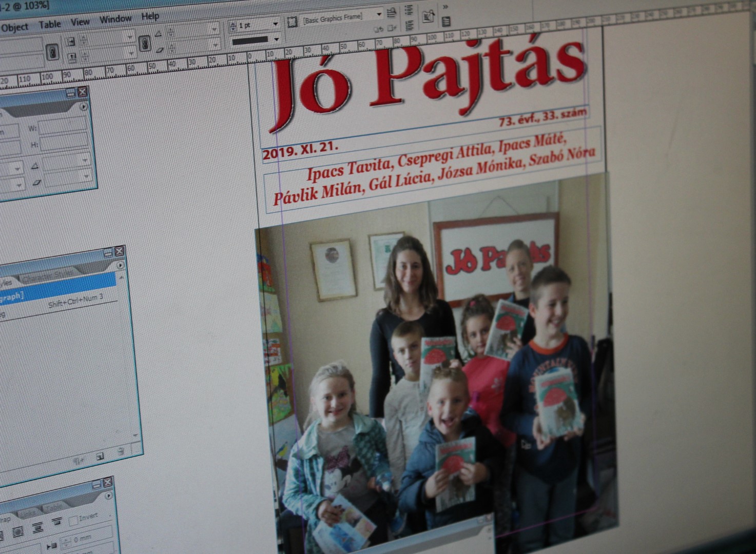Open the stroke weight 1 pt dropdown
The image size is (756, 554).
[275, 24]
